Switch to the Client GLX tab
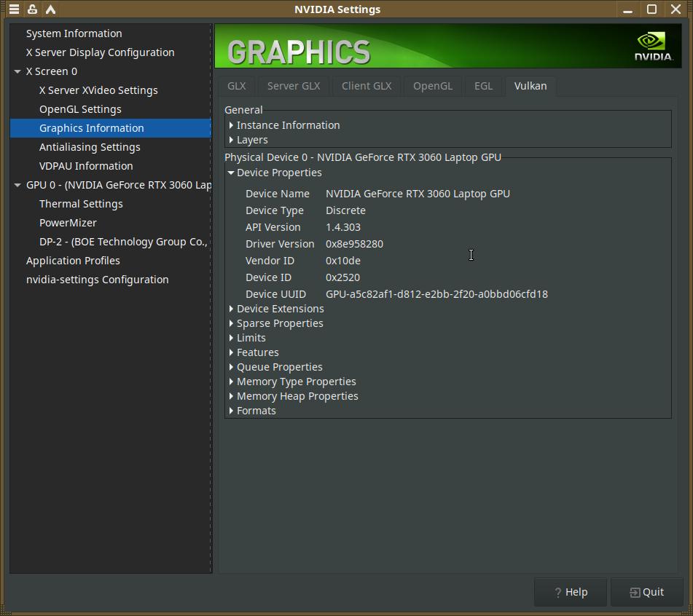 pyautogui.click(x=367, y=86)
